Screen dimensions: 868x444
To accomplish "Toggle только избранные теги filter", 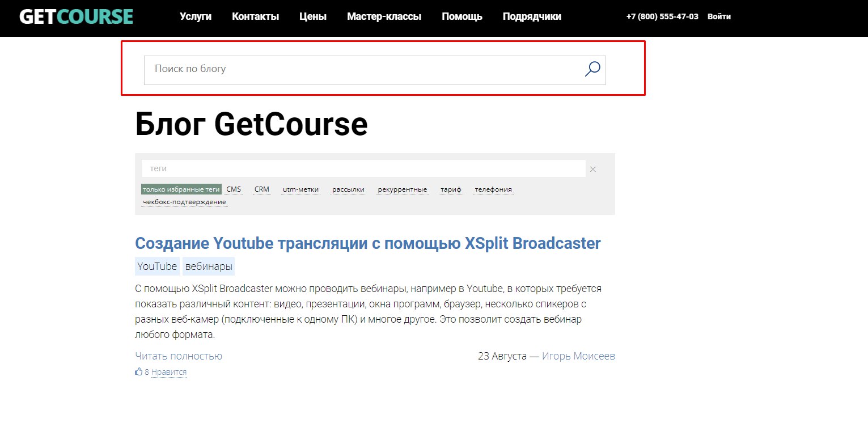I will 181,189.
